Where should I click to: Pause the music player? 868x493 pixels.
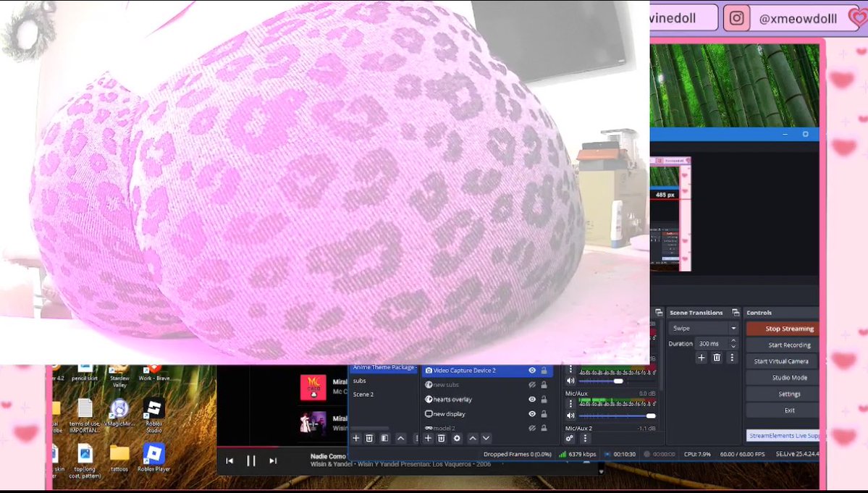[x=250, y=460]
